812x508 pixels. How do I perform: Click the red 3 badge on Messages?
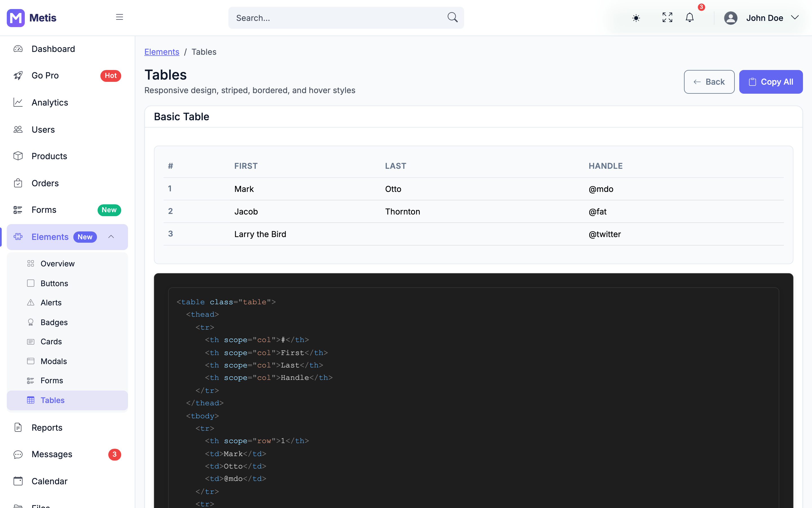pyautogui.click(x=114, y=454)
